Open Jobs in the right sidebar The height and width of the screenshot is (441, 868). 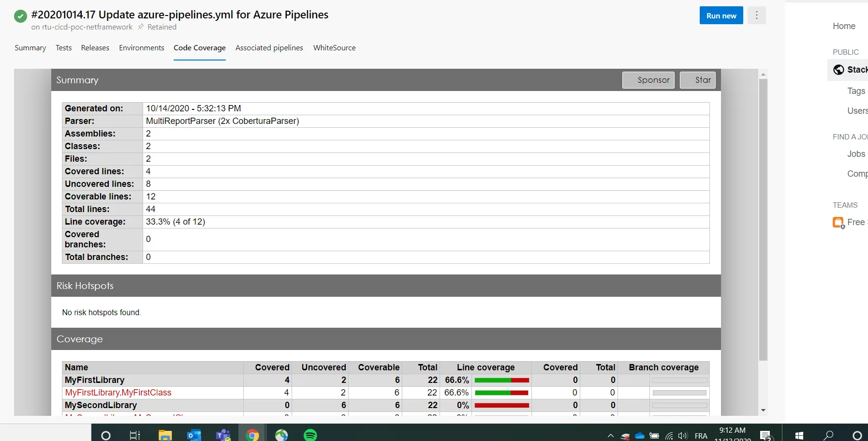click(x=856, y=154)
